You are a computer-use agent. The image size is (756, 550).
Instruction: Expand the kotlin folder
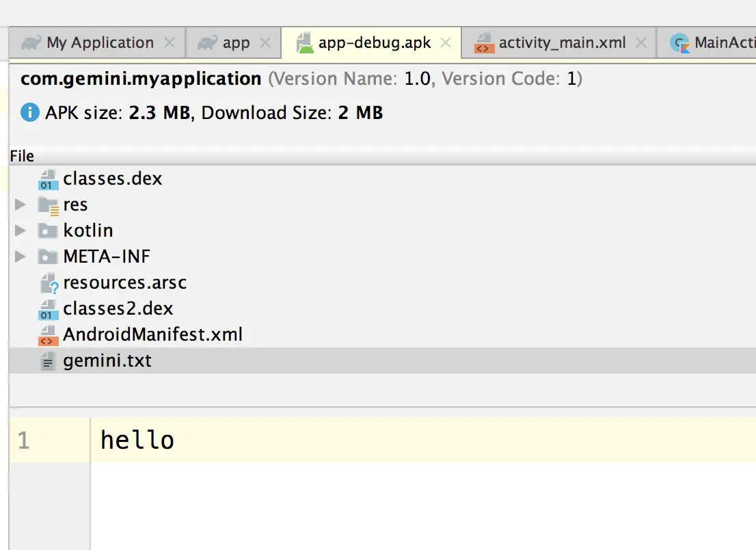pyautogui.click(x=21, y=231)
